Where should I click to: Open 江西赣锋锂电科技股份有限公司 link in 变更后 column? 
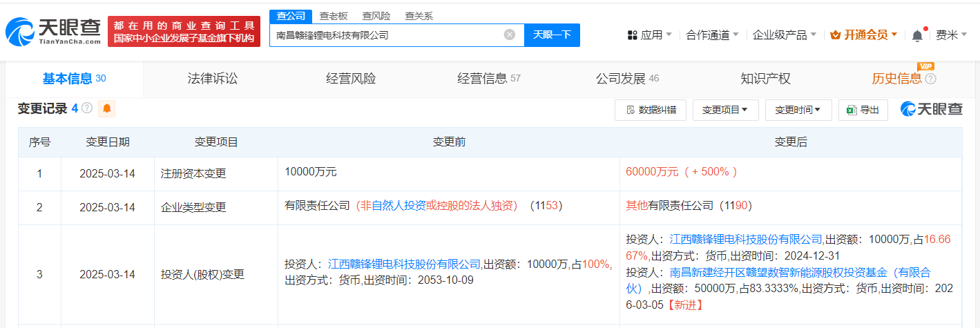746,239
